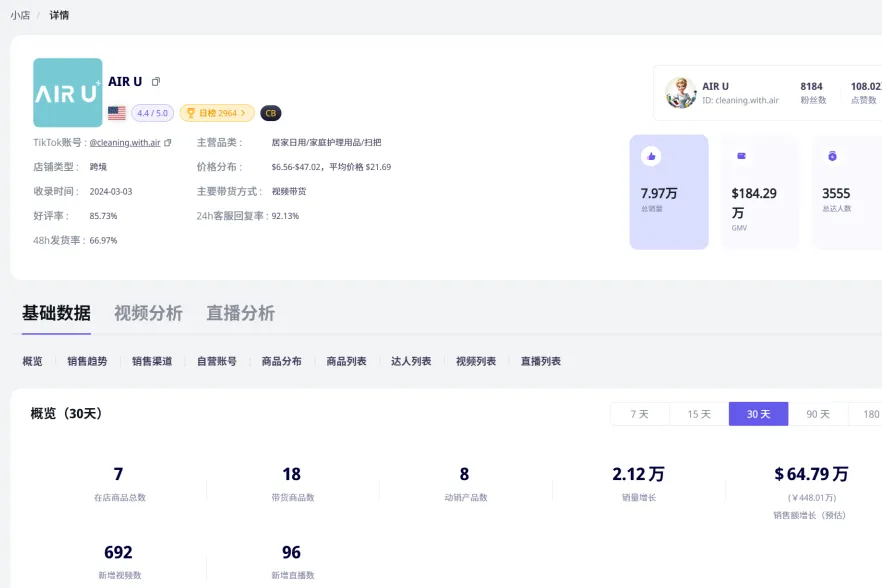882x588 pixels.
Task: Click the thumbs-up total sales icon
Action: (651, 156)
